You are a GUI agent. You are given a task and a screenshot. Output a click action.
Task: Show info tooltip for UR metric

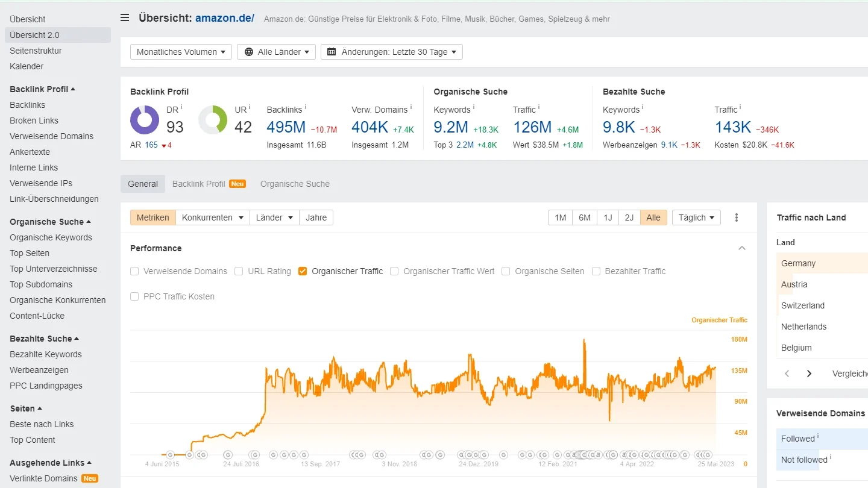(250, 107)
